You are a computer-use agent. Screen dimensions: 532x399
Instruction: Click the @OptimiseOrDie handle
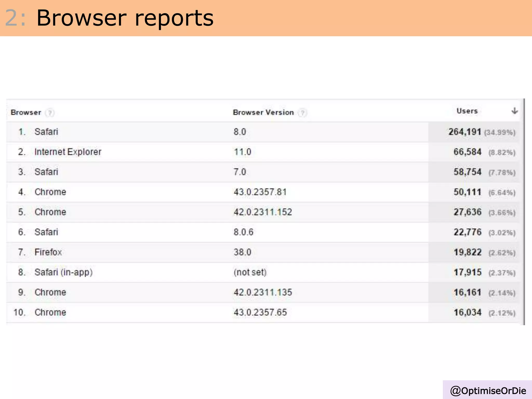488,390
